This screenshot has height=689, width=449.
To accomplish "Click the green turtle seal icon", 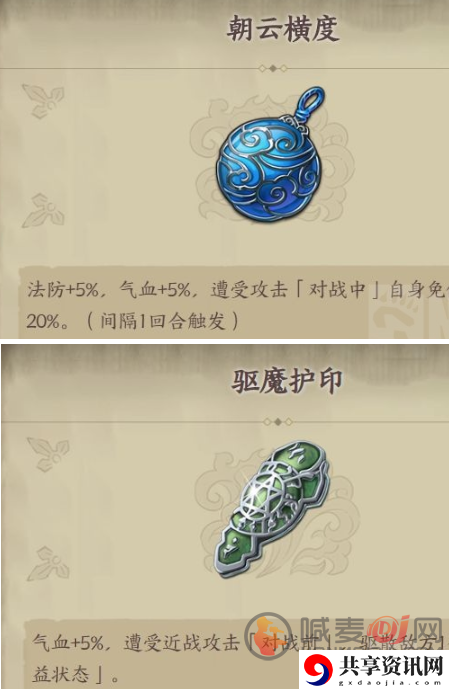I will point(272,508).
